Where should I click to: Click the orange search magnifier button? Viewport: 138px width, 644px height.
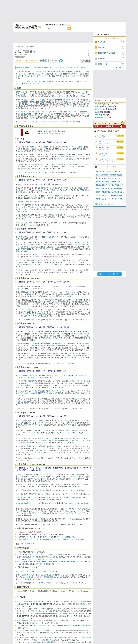tap(69, 29)
